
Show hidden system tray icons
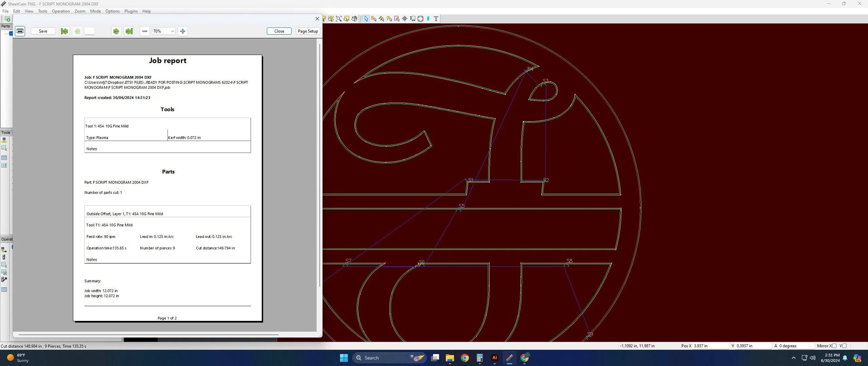click(794, 358)
